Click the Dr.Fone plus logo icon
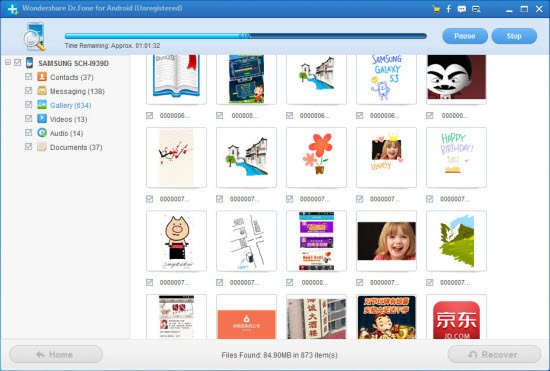Image resolution: width=550 pixels, height=371 pixels. pos(13,9)
